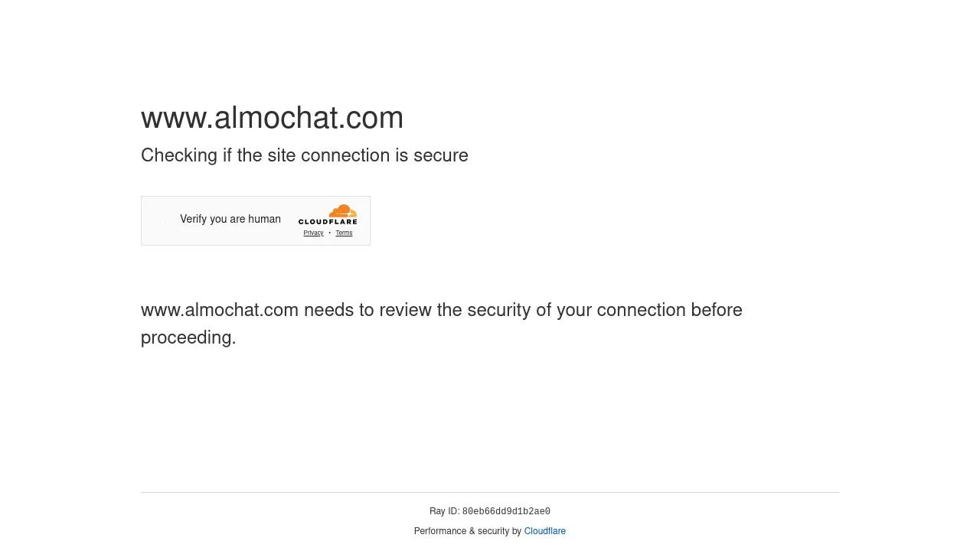Follow the blue Cloudflare footer link
This screenshot has height=551, width=980.
[544, 531]
